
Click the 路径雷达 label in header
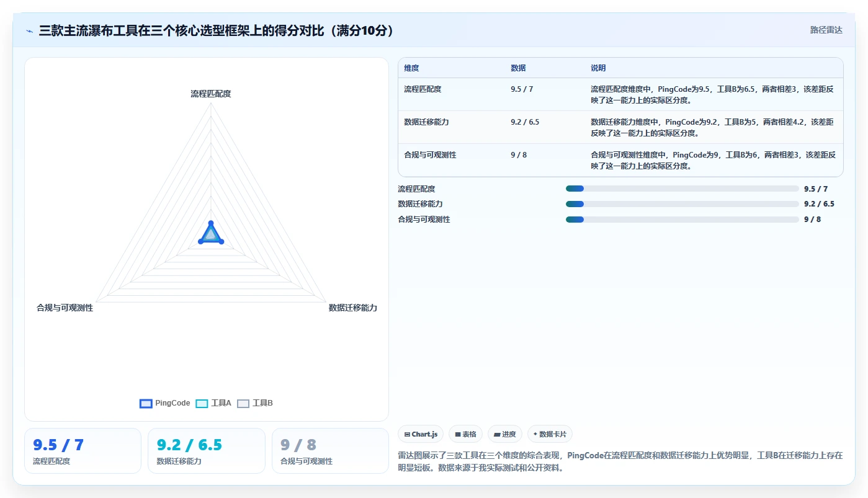[x=826, y=30]
